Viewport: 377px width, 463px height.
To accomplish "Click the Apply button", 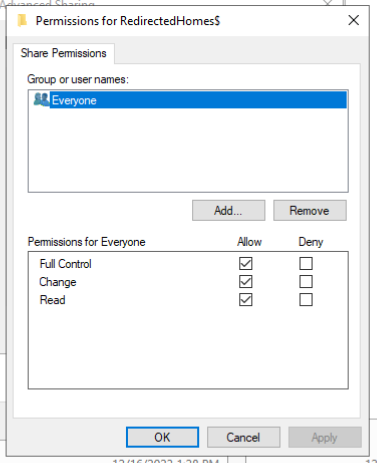I will pyautogui.click(x=325, y=437).
